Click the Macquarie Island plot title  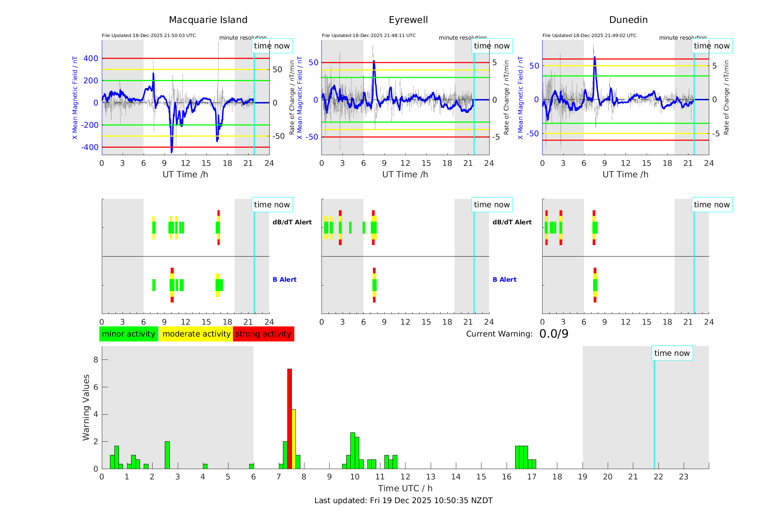click(x=208, y=20)
